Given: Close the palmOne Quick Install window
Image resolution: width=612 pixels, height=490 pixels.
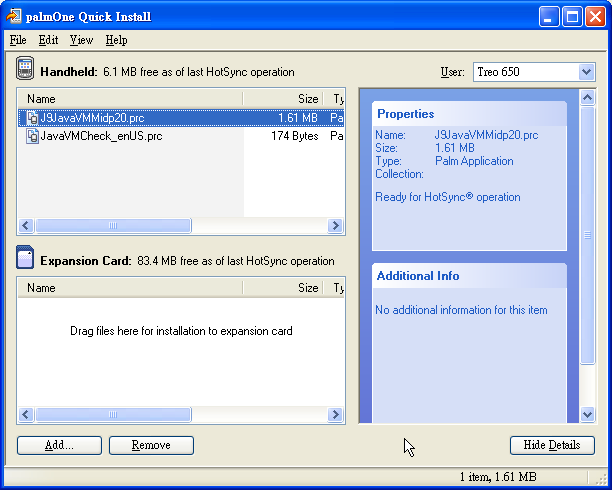Looking at the screenshot, I should tap(595, 16).
